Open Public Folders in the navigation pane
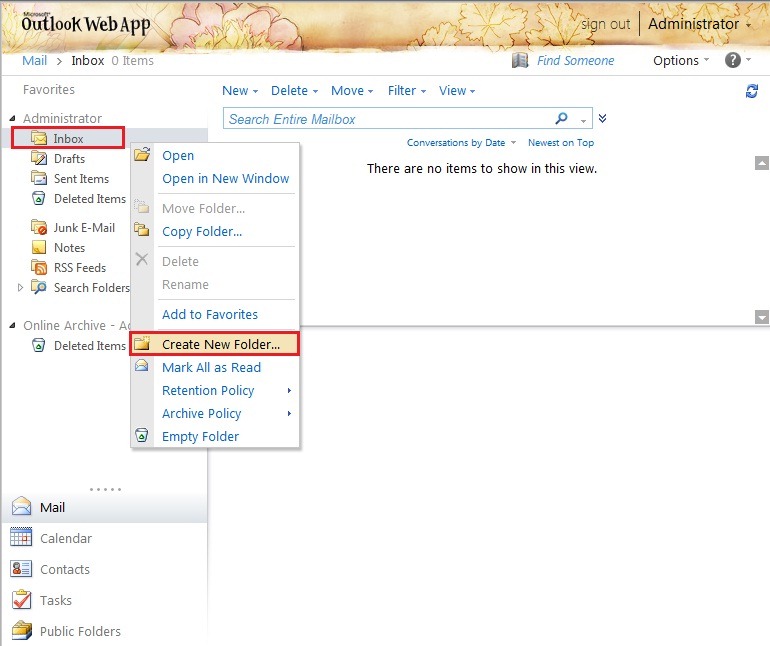The image size is (770, 646). (x=80, y=631)
